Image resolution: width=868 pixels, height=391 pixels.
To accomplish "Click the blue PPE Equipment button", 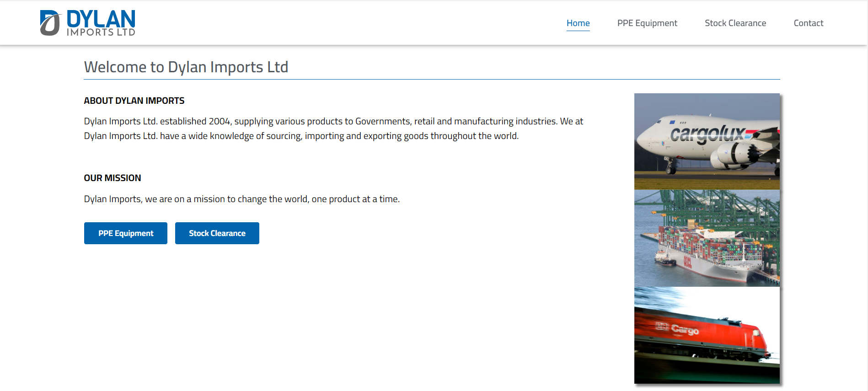I will [125, 233].
